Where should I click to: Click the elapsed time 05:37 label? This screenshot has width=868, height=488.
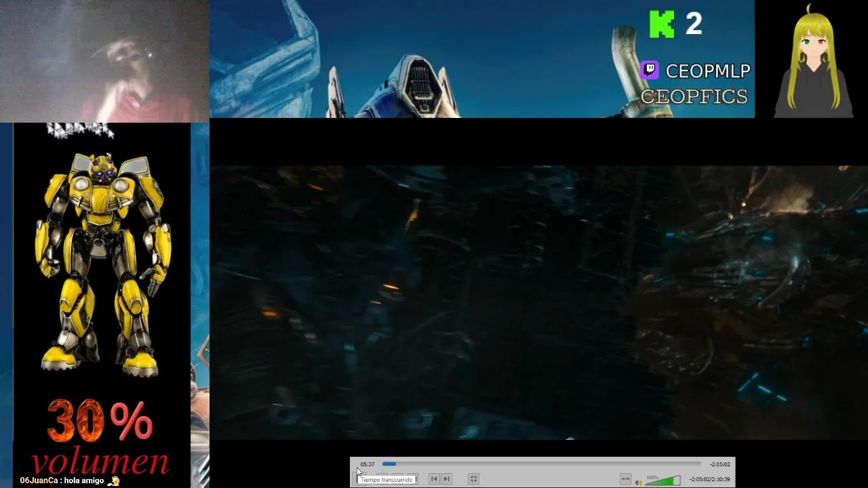368,464
